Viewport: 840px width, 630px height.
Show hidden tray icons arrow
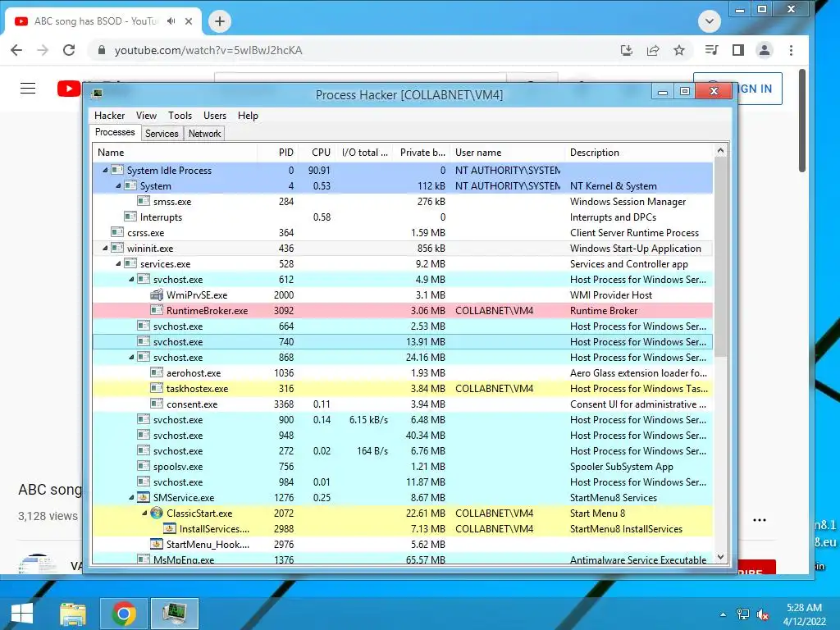[724, 614]
